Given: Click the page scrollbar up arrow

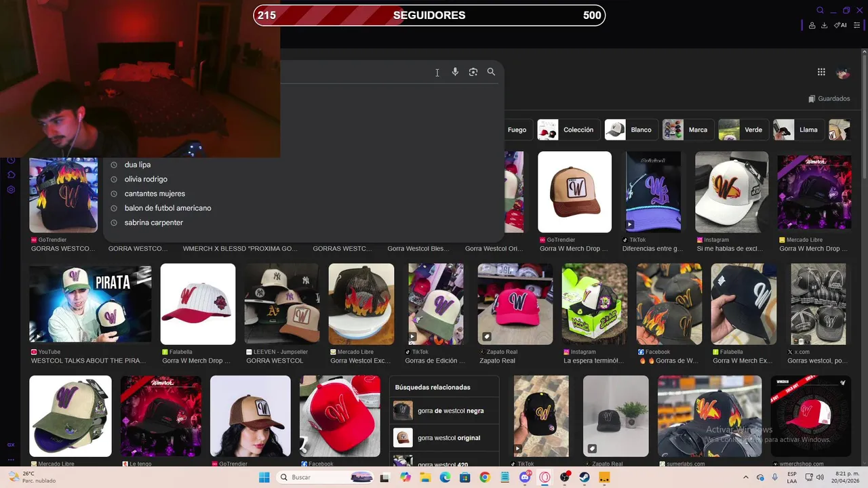Looking at the screenshot, I should [x=864, y=53].
